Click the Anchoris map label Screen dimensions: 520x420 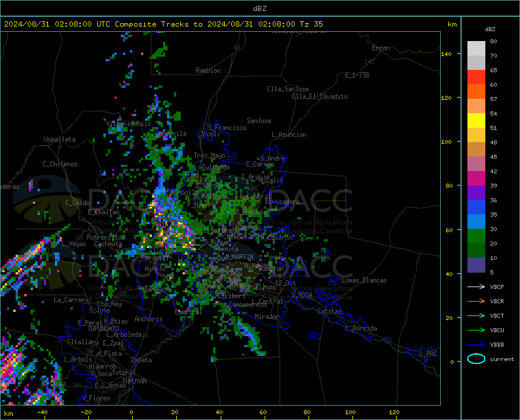coord(148,319)
